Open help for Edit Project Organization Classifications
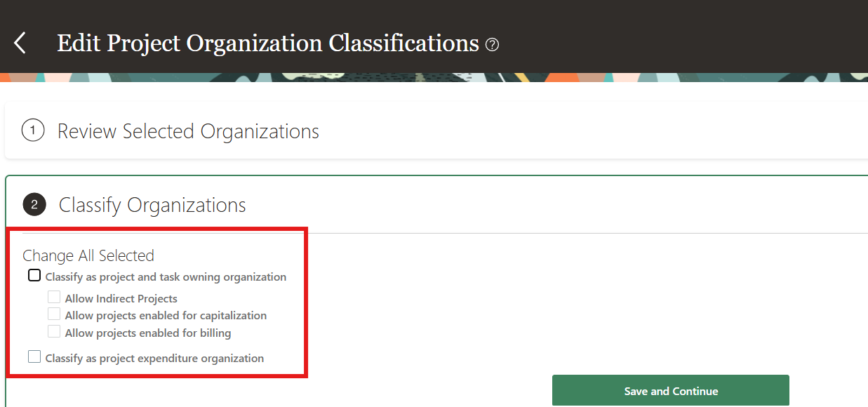Viewport: 868px width, 407px height. click(x=492, y=44)
